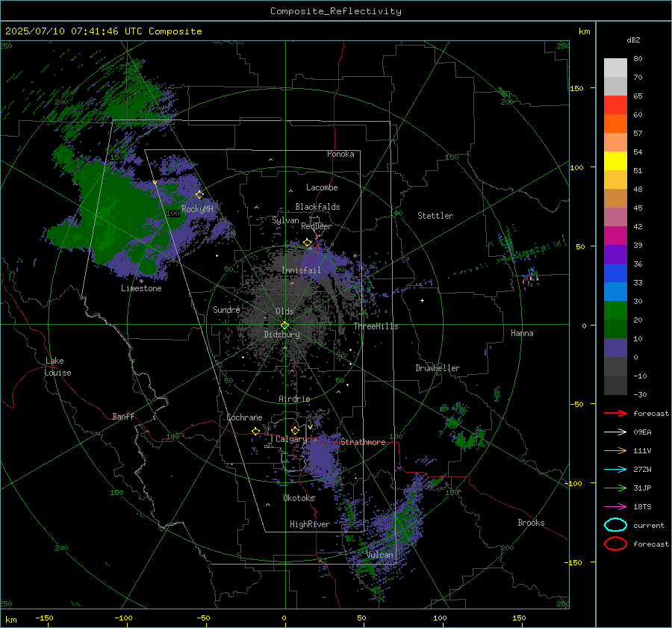The width and height of the screenshot is (672, 628).
Task: Click the dBZ legend heading
Action: point(633,40)
